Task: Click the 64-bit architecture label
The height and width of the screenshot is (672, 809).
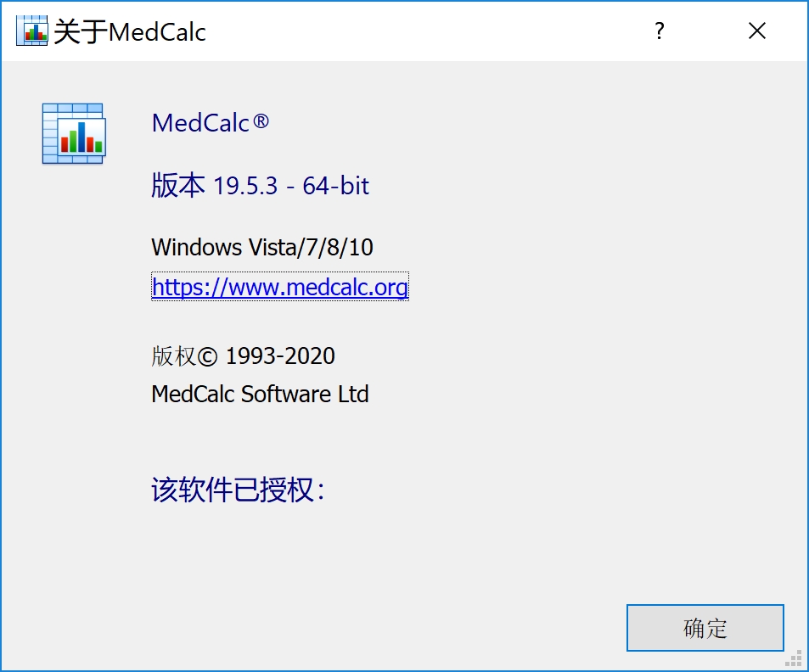Action: click(x=336, y=186)
